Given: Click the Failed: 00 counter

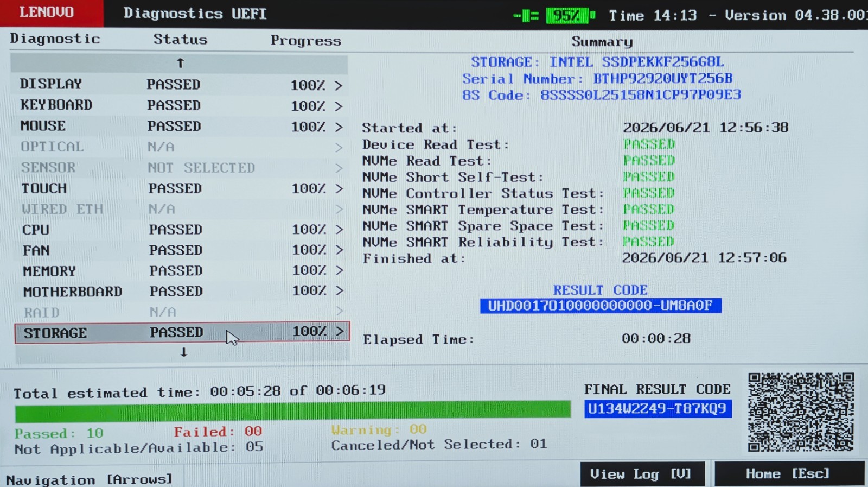Looking at the screenshot, I should coord(218,432).
